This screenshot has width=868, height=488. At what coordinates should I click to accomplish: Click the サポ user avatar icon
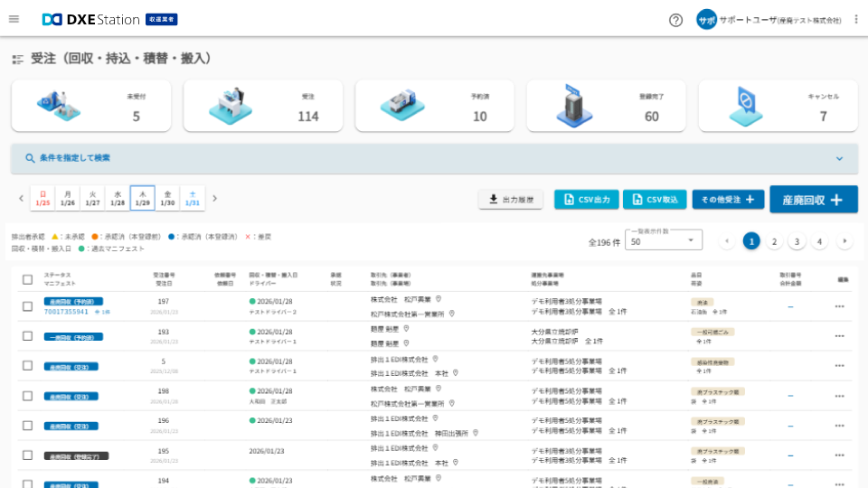click(706, 19)
